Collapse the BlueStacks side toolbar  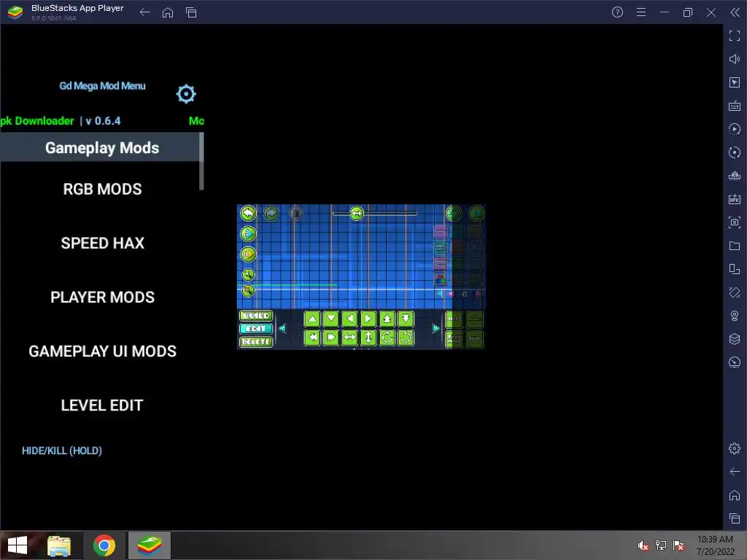point(735,12)
